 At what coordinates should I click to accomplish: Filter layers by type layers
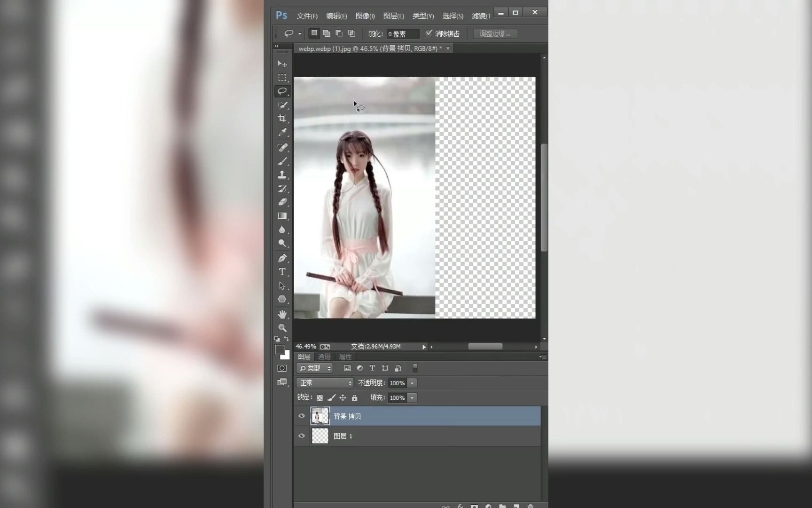point(372,368)
